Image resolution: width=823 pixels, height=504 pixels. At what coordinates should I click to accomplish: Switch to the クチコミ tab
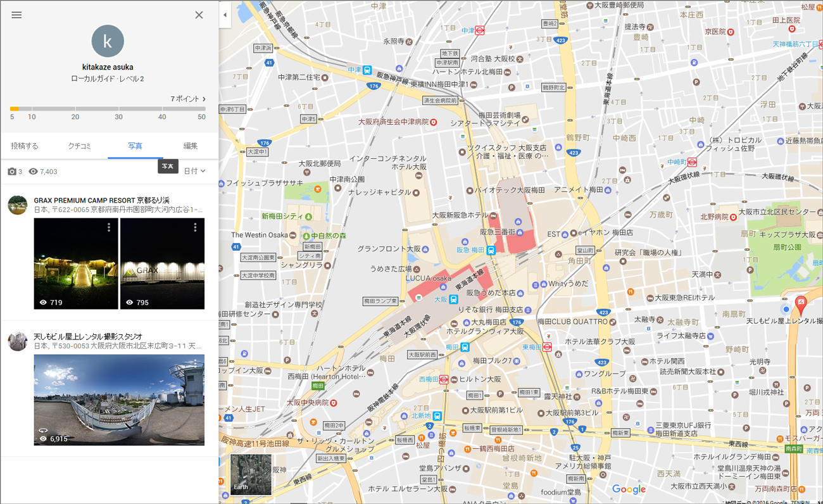click(x=80, y=146)
